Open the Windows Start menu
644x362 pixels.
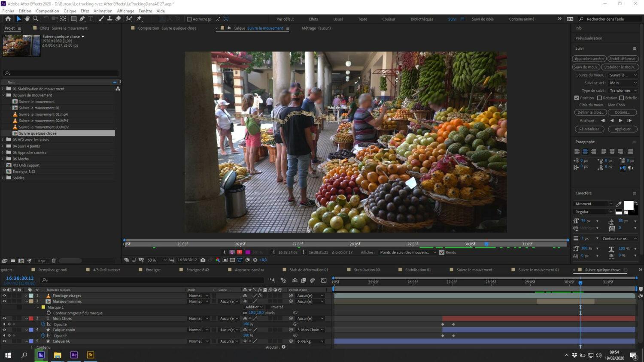8,355
